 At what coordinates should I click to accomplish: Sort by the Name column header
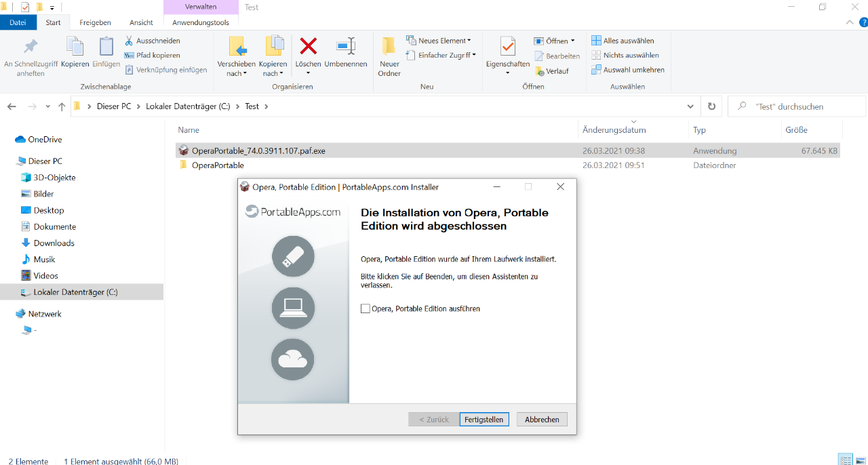[189, 129]
